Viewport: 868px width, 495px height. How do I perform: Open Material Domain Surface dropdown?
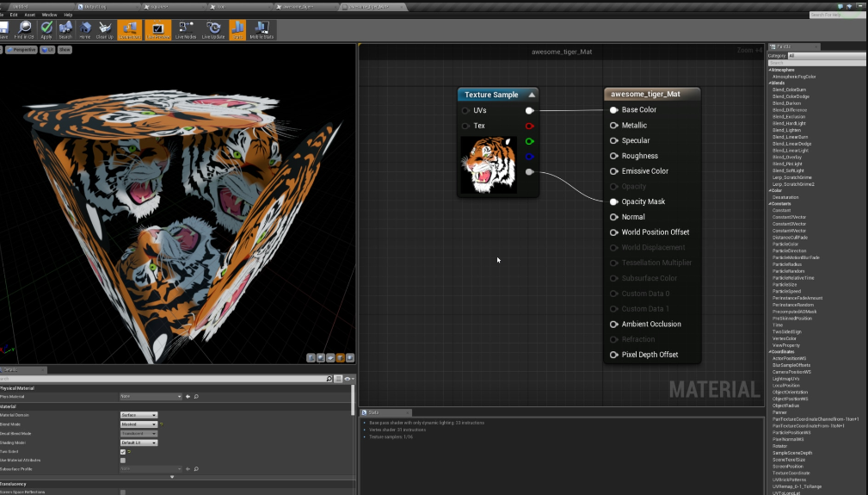coord(139,415)
